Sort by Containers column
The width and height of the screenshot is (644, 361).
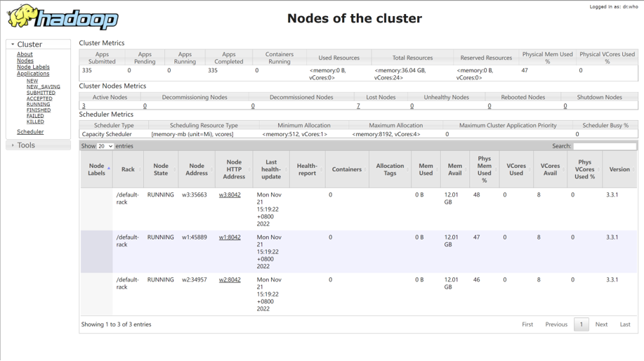click(x=347, y=169)
